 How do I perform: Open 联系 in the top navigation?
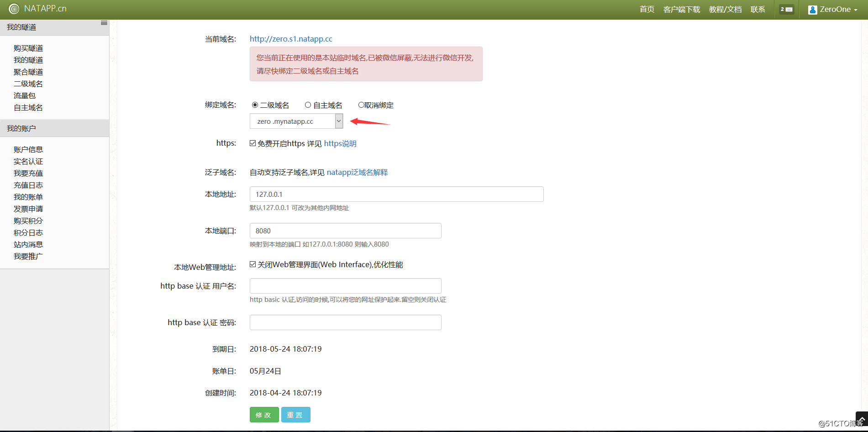pyautogui.click(x=758, y=9)
